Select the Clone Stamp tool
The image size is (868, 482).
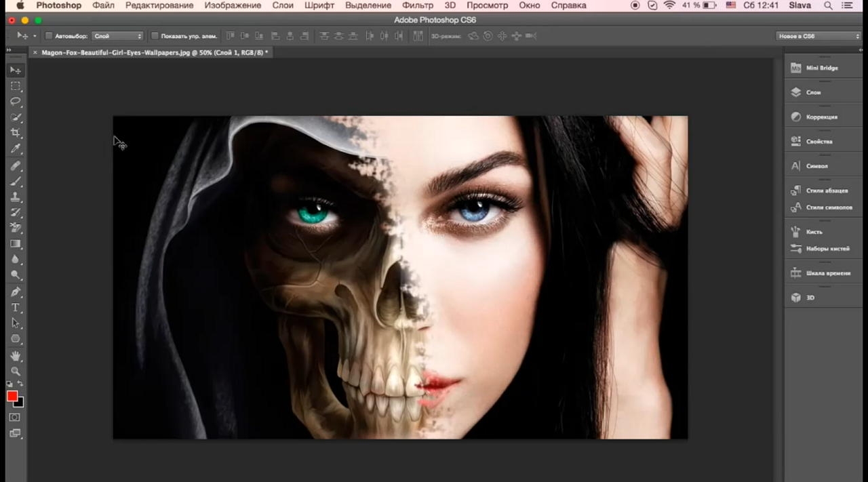tap(15, 197)
